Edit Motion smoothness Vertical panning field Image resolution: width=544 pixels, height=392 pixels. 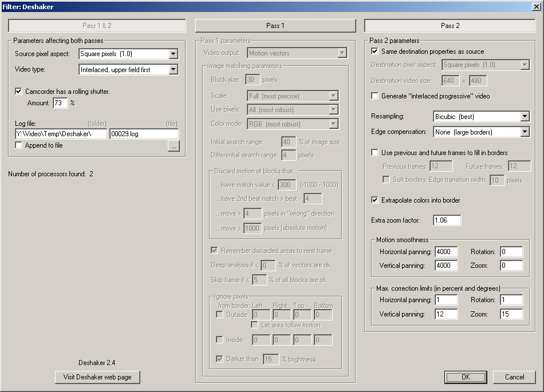446,266
